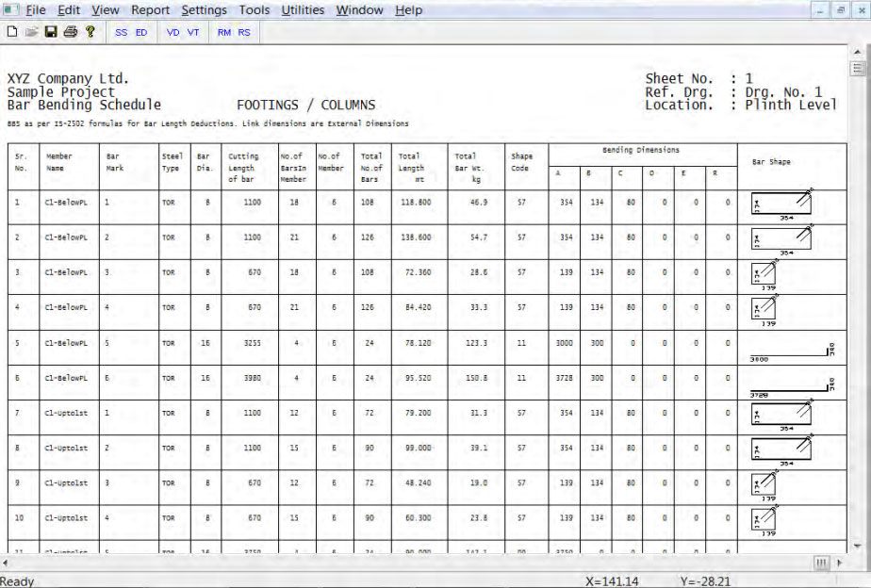The image size is (871, 588).
Task: Save the schedule with the disk icon
Action: tap(50, 30)
